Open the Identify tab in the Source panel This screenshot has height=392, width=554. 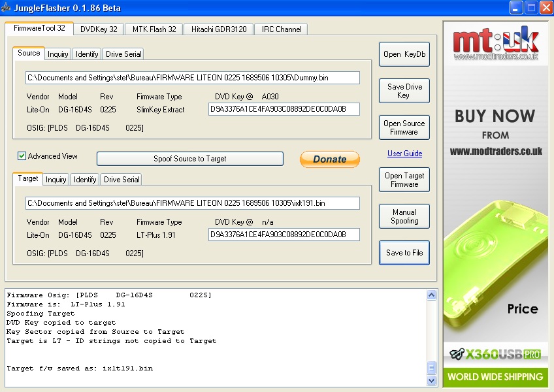pos(86,54)
